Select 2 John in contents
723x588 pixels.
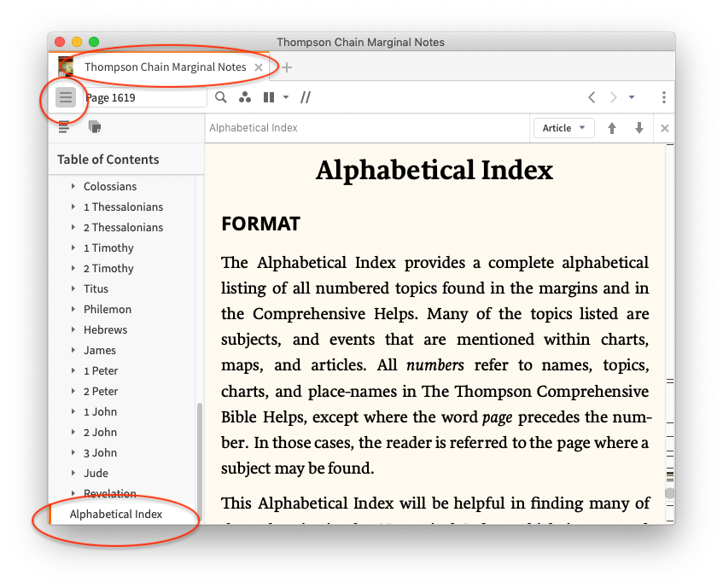[x=100, y=432]
